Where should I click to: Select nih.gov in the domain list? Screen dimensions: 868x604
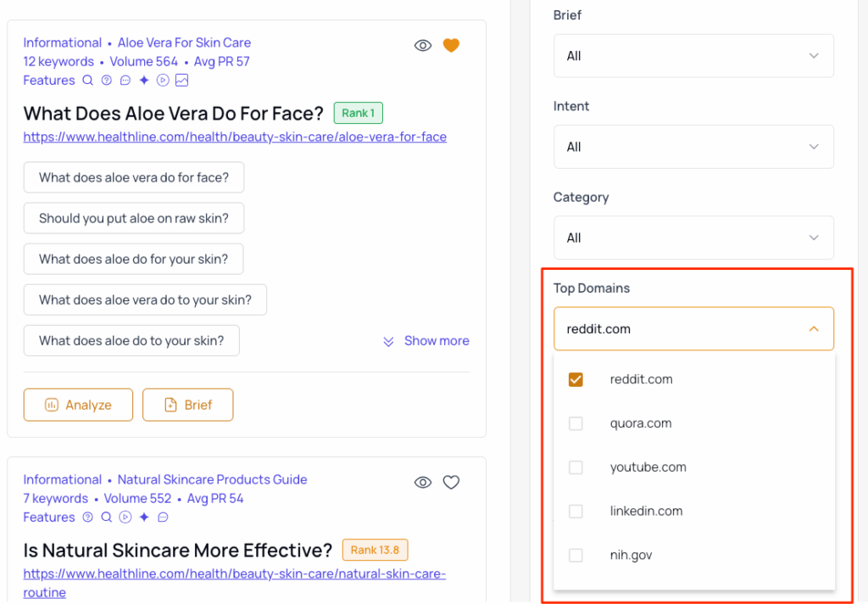(x=576, y=556)
